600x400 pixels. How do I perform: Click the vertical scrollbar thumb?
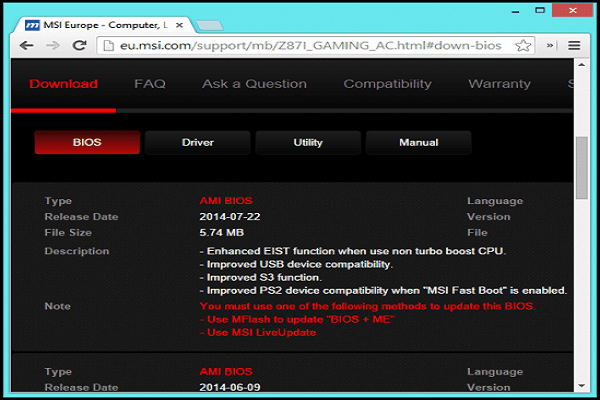pyautogui.click(x=582, y=168)
